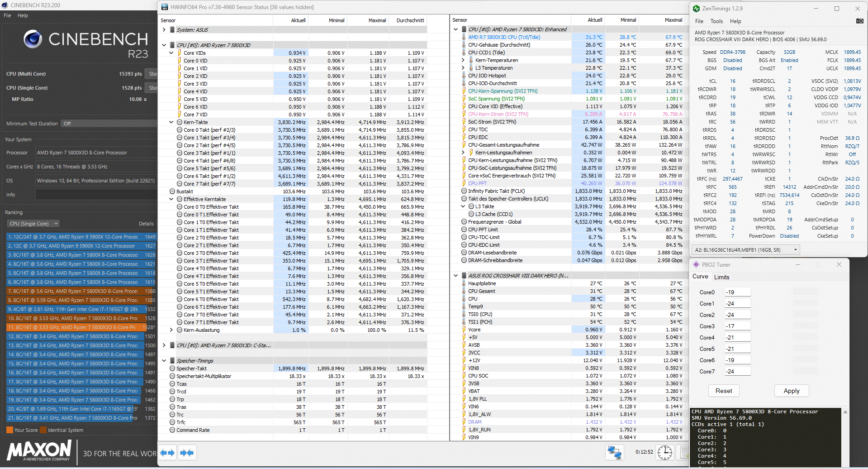This screenshot has height=469, width=868.
Task: Click the Apply button in PBO2 Tuner
Action: (x=792, y=391)
